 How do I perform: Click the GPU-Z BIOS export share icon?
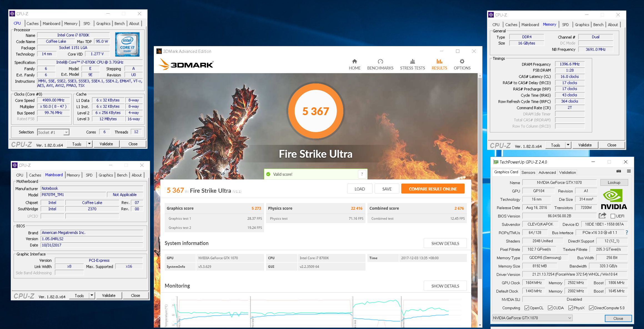pos(602,216)
